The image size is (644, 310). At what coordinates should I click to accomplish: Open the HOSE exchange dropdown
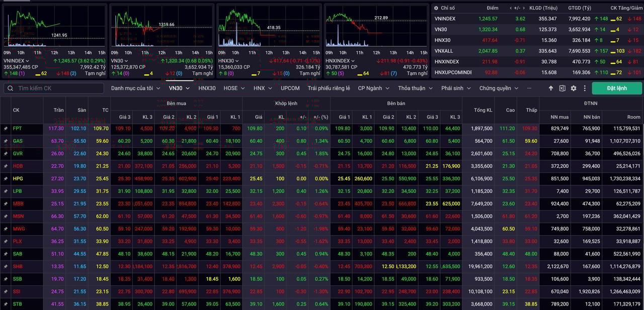pos(234,88)
